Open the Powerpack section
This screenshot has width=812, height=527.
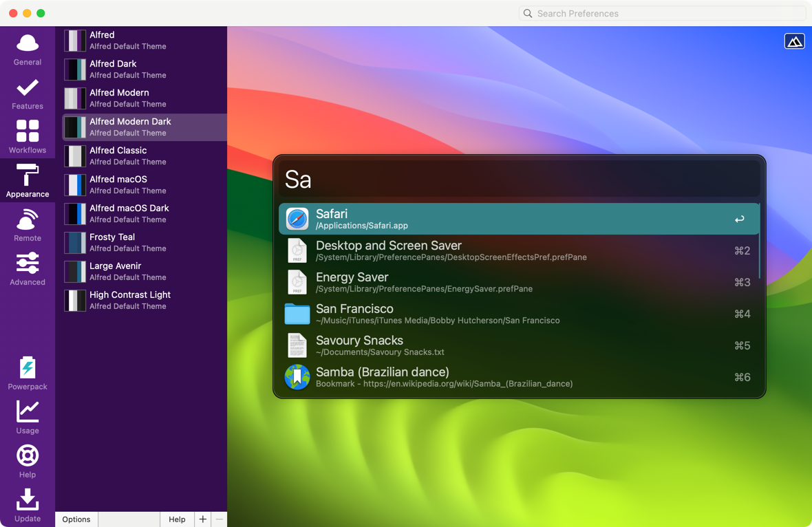[x=28, y=374]
